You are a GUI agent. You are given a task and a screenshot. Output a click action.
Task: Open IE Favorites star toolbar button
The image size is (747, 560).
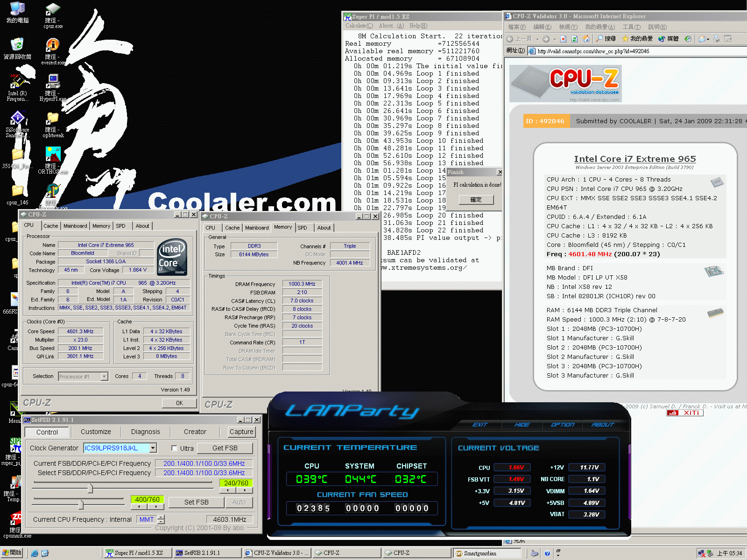(x=637, y=39)
